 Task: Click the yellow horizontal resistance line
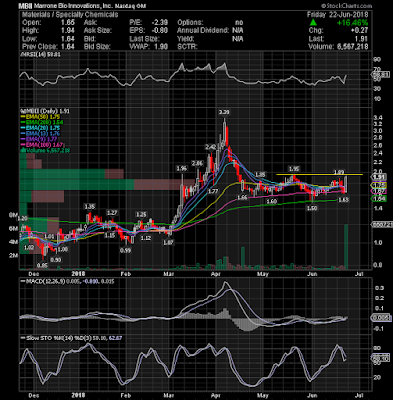coord(319,175)
